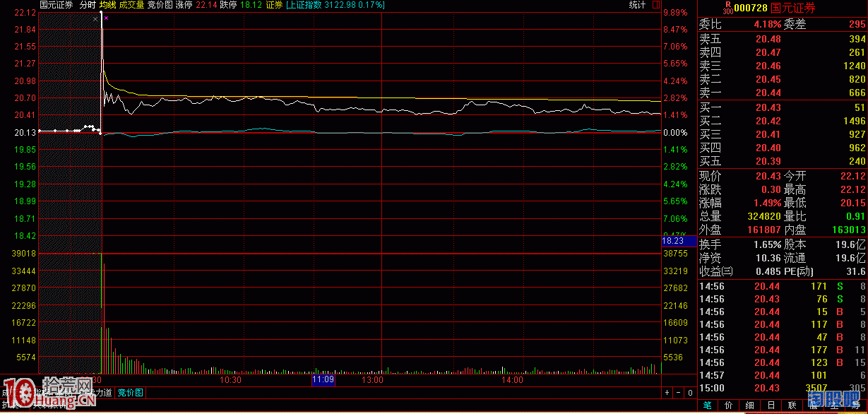Click the 14:57 trade row
868x414 pixels.
coord(783,375)
